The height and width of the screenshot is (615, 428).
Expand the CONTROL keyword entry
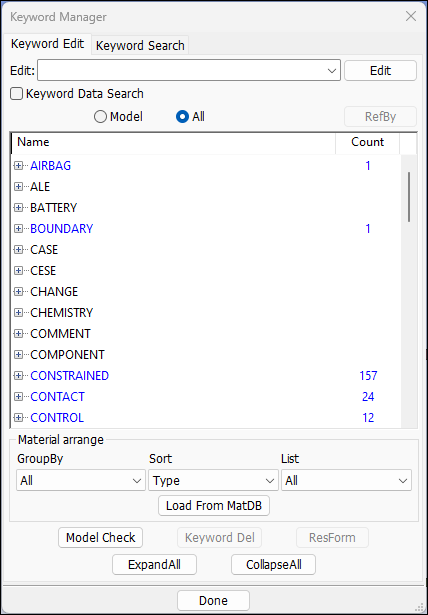(x=18, y=418)
